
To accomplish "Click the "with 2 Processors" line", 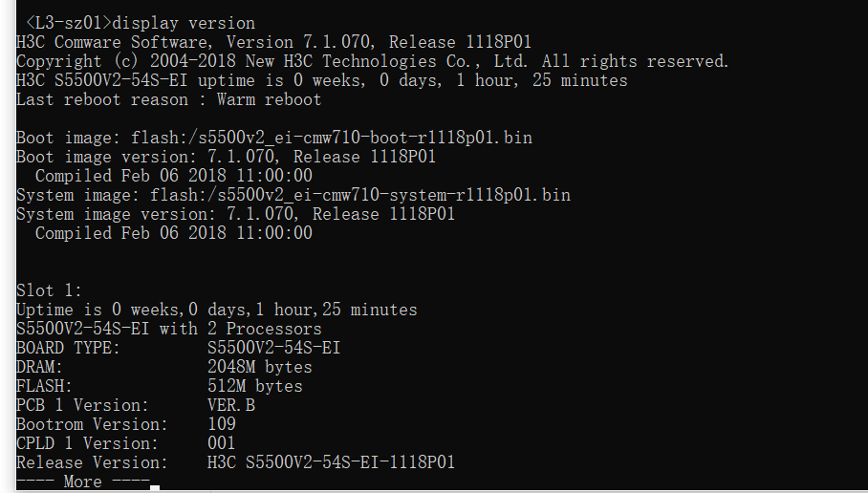I will click(x=168, y=329).
